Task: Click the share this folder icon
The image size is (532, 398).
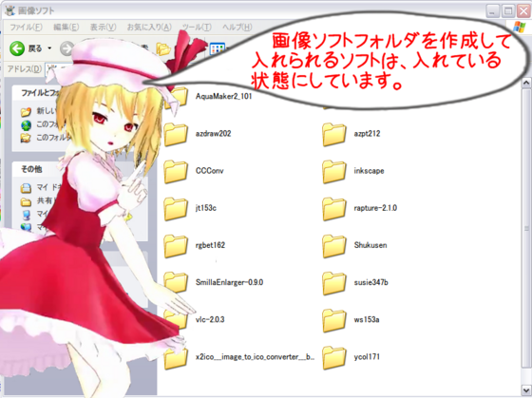Action: 26,138
